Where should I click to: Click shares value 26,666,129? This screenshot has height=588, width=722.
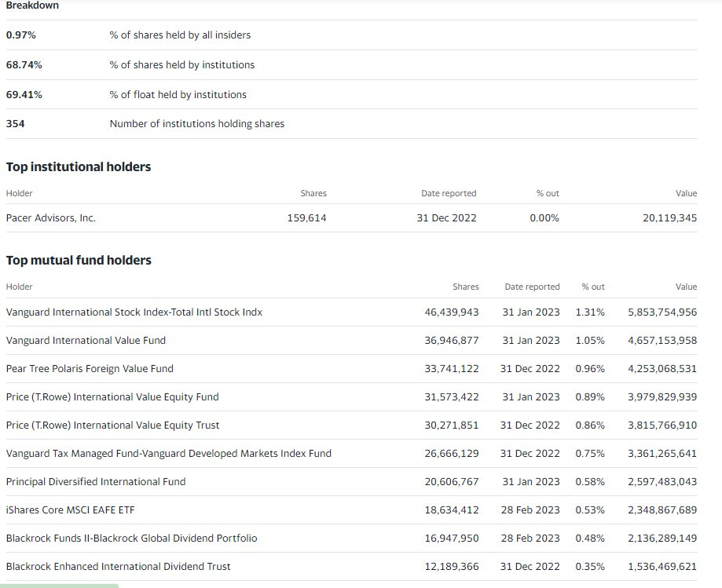point(452,454)
